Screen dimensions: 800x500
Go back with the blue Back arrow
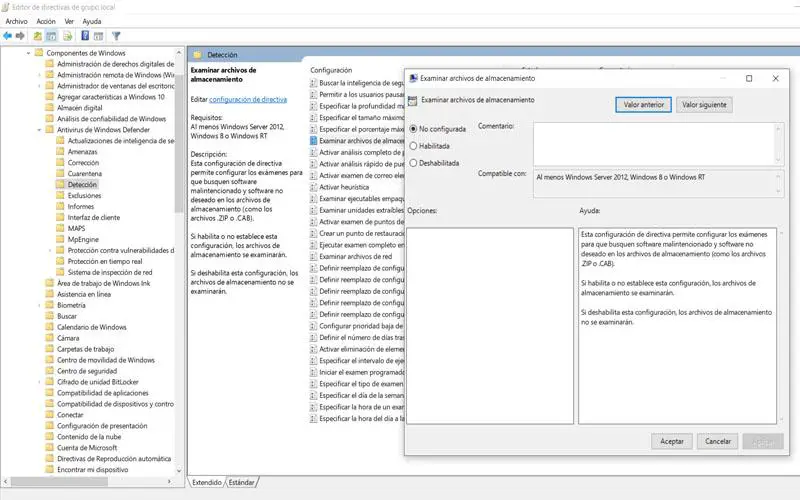coord(7,36)
